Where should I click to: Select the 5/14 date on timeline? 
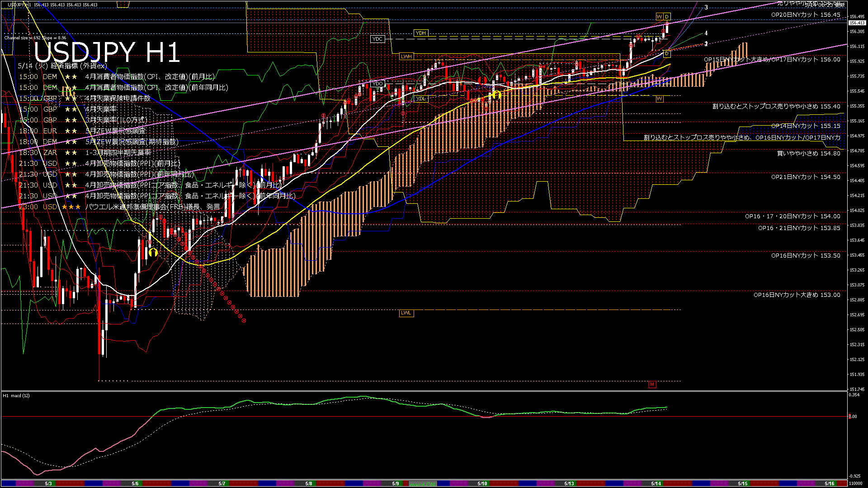pos(656,483)
